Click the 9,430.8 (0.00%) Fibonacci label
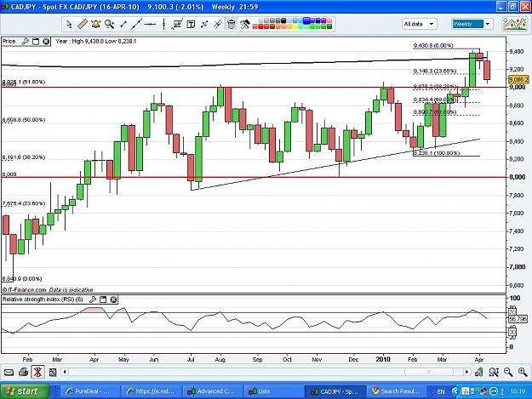 (433, 45)
